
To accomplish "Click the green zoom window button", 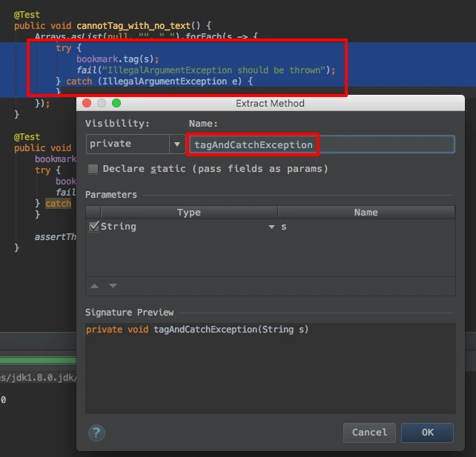I will (116, 103).
